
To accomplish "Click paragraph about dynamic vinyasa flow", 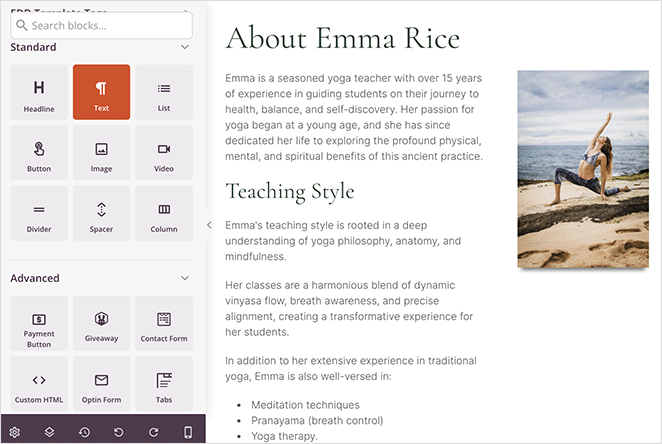I will 349,309.
